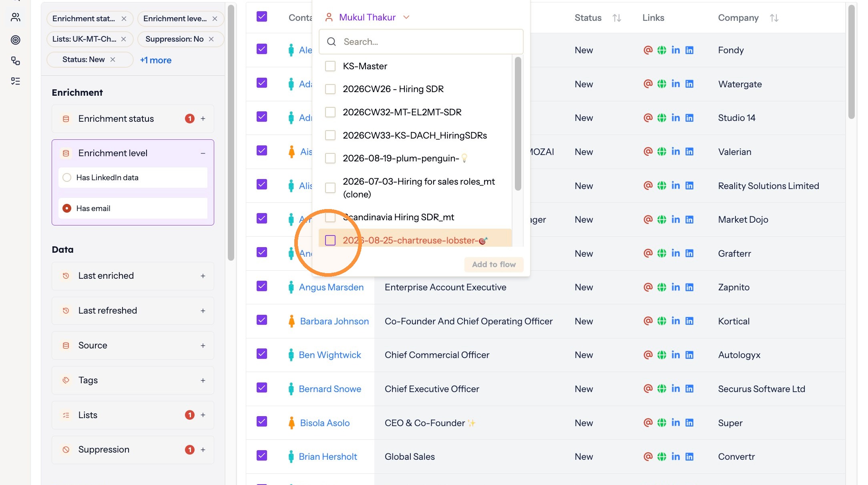
Task: Expand the Source filter
Action: [203, 346]
